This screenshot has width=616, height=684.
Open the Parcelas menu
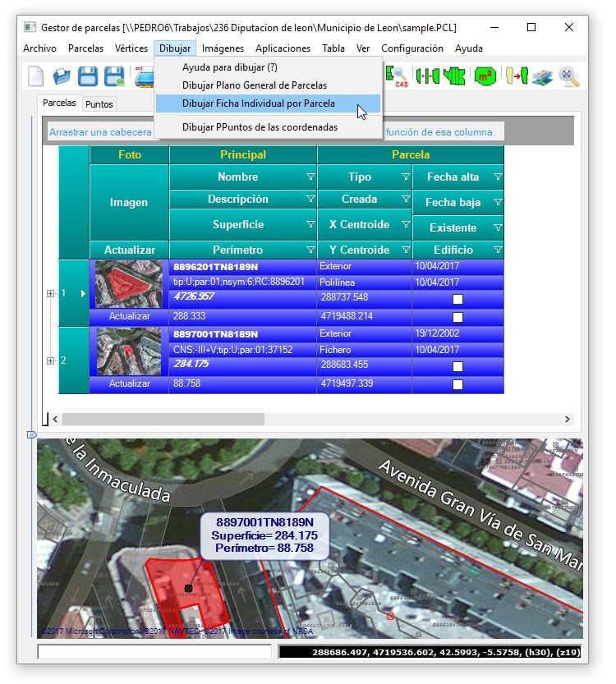(85, 48)
